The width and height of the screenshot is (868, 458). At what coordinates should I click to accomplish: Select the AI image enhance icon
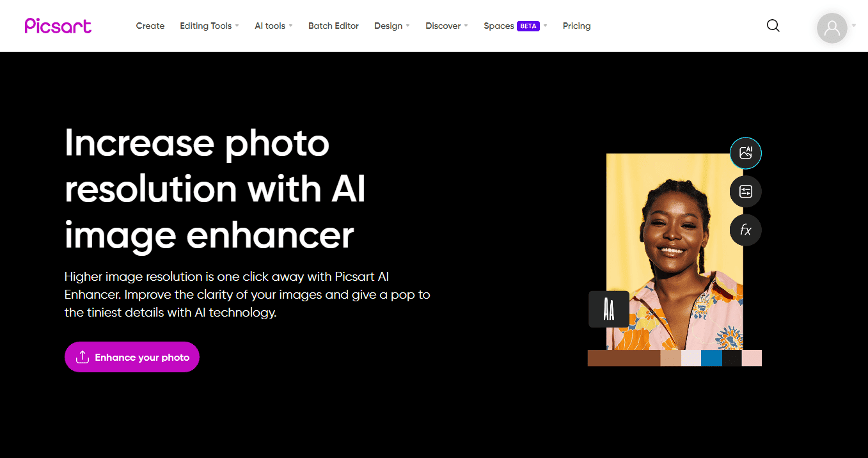[746, 153]
